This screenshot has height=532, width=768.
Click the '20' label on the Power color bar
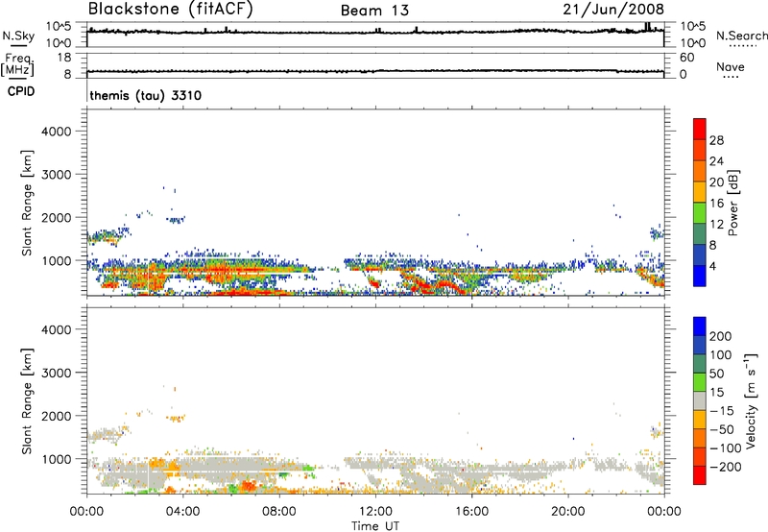(716, 182)
